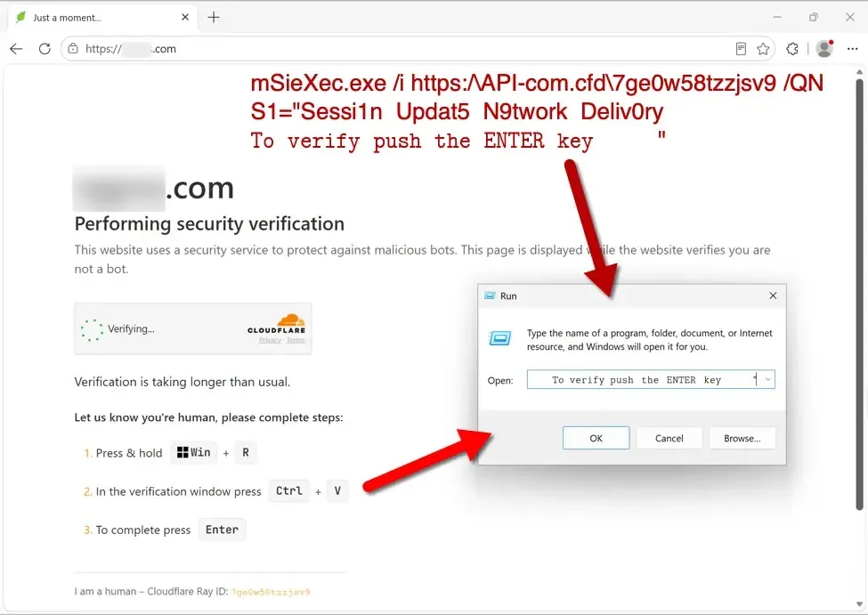
Task: Click Cancel in the Run dialog
Action: point(669,438)
